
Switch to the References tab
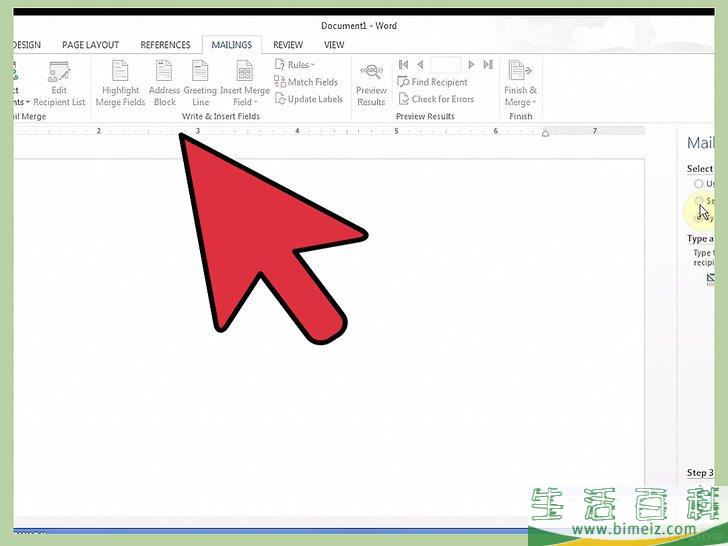pos(165,45)
